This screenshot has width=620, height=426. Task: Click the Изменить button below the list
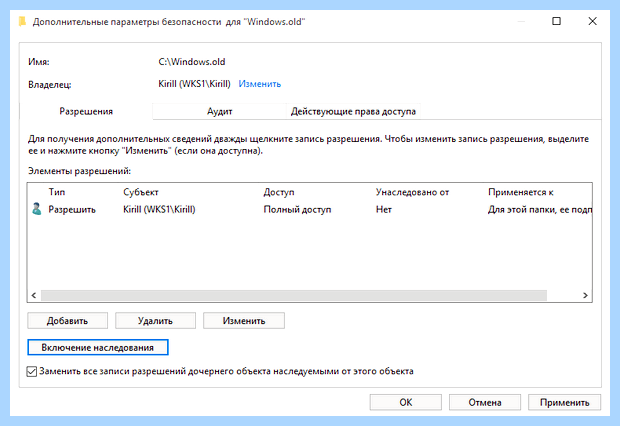pyautogui.click(x=244, y=321)
